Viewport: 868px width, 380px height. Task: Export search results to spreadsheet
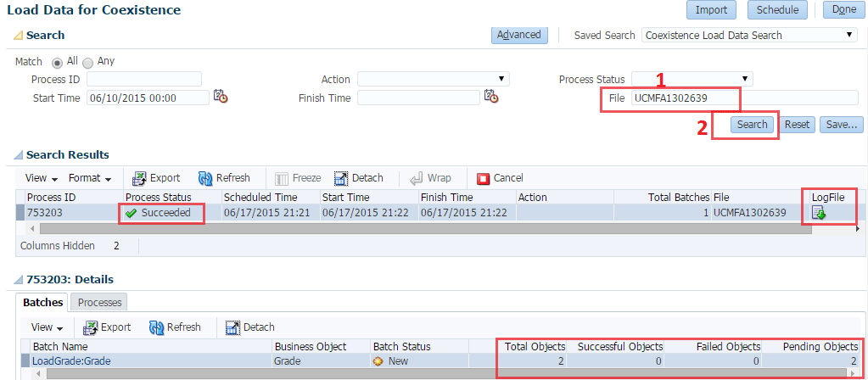coord(155,178)
